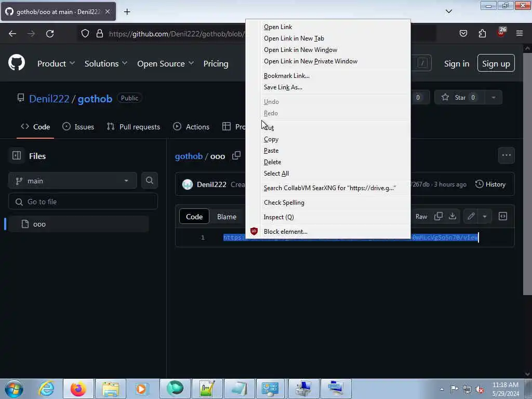Click the site lock padlock icon
This screenshot has height=399, width=532.
(x=99, y=33)
